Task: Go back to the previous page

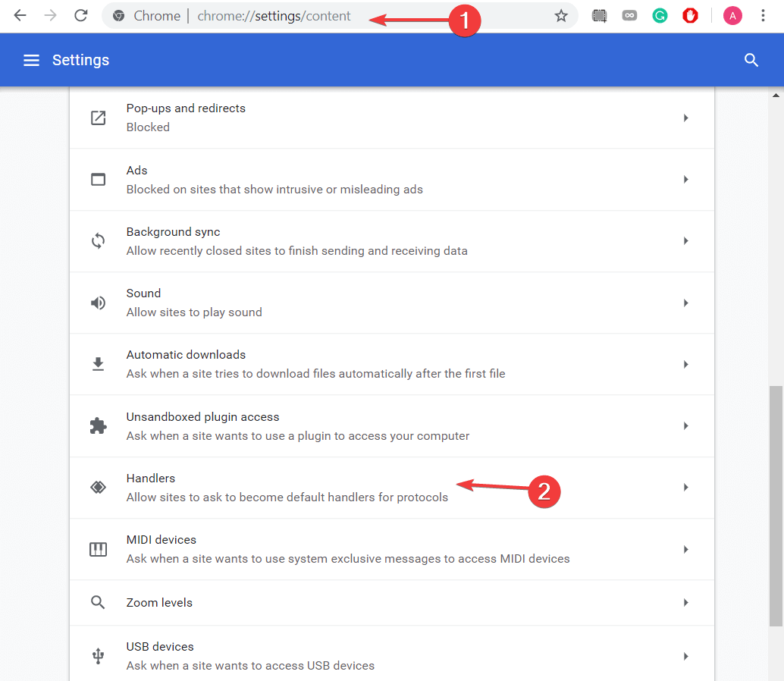Action: pyautogui.click(x=20, y=15)
